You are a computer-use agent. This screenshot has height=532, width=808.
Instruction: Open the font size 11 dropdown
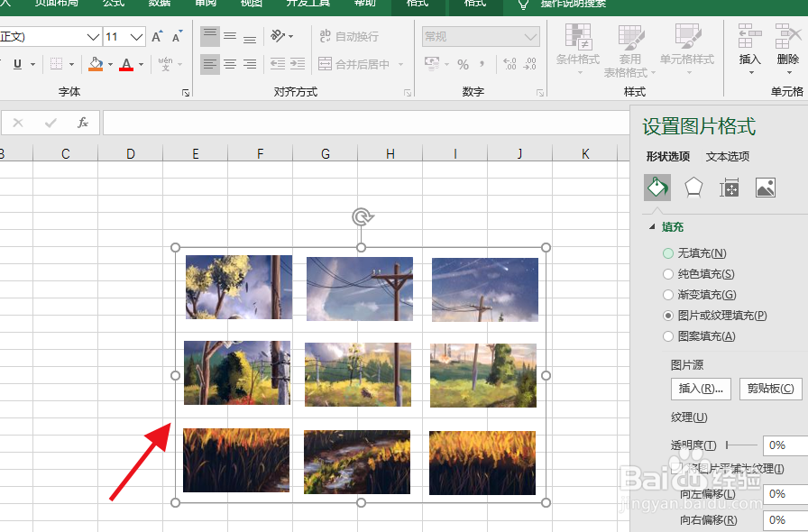point(136,37)
